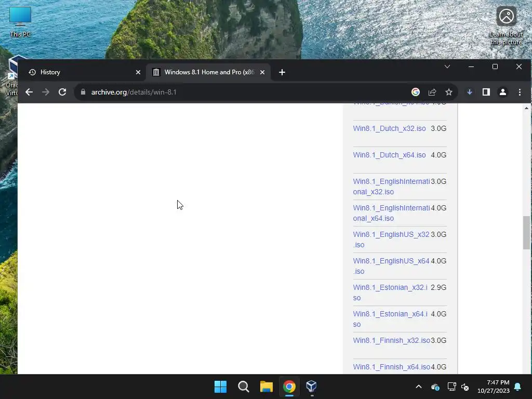
Task: Open Chrome downloads indicator
Action: pos(470,92)
